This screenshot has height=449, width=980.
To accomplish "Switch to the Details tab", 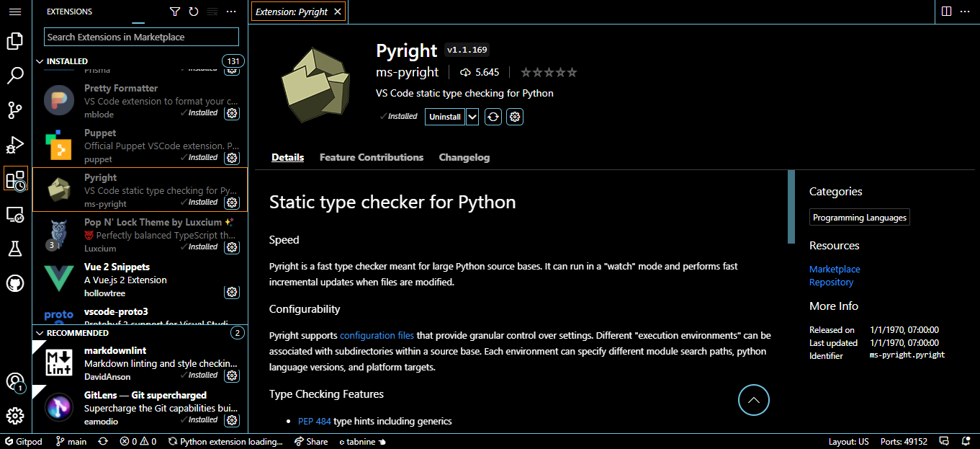I will click(x=288, y=157).
